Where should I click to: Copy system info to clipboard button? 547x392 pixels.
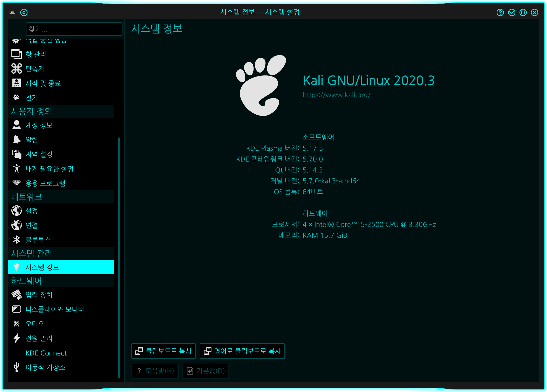[x=163, y=351]
